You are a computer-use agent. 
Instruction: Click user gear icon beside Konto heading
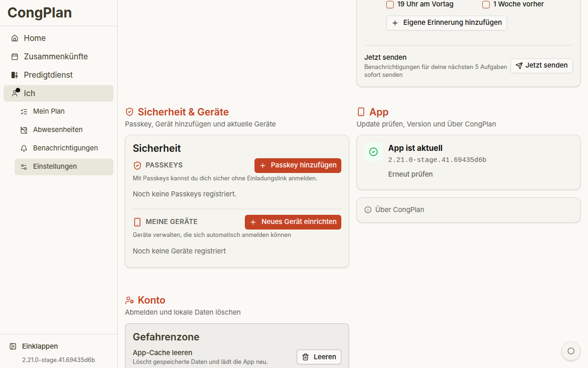click(130, 300)
